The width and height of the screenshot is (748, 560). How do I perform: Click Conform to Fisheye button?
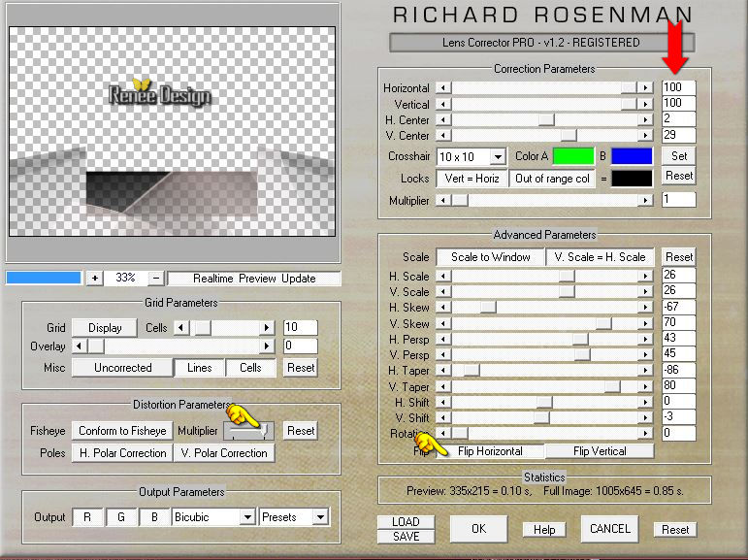[x=122, y=431]
